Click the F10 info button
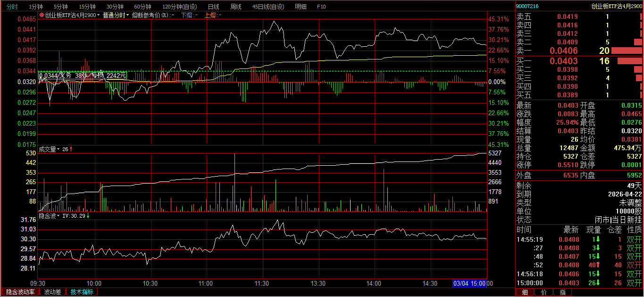Screen dimensions: 644x297 [321, 7]
